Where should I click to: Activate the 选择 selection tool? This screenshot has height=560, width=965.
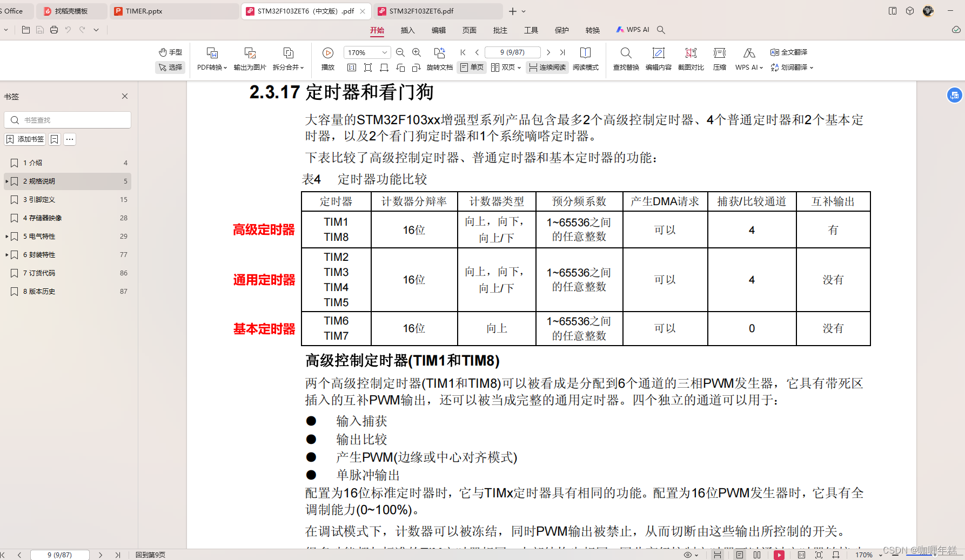click(170, 68)
